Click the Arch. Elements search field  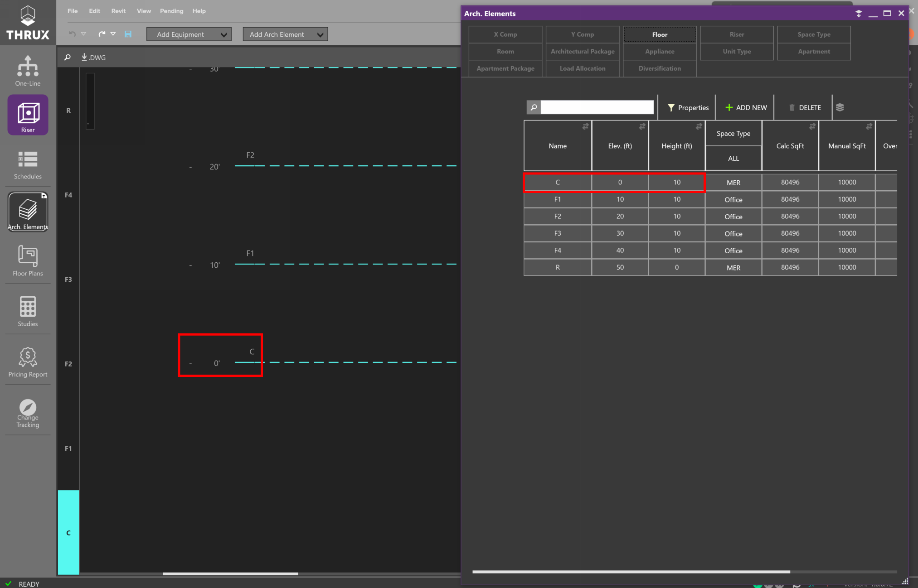[x=597, y=107]
